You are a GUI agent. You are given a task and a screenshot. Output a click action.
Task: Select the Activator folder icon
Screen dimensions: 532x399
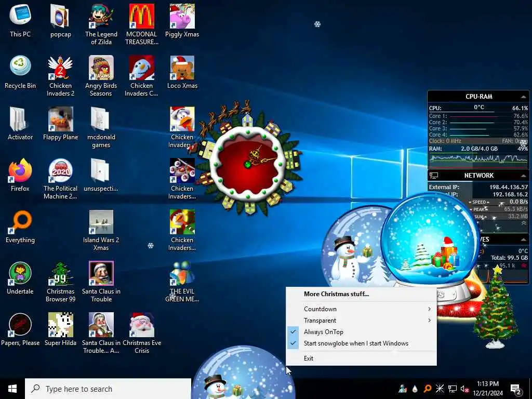click(x=20, y=124)
